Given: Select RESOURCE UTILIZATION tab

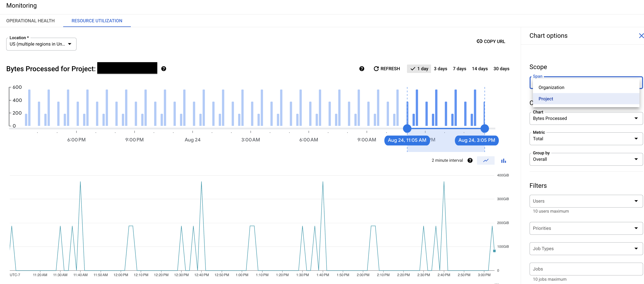Looking at the screenshot, I should 97,21.
